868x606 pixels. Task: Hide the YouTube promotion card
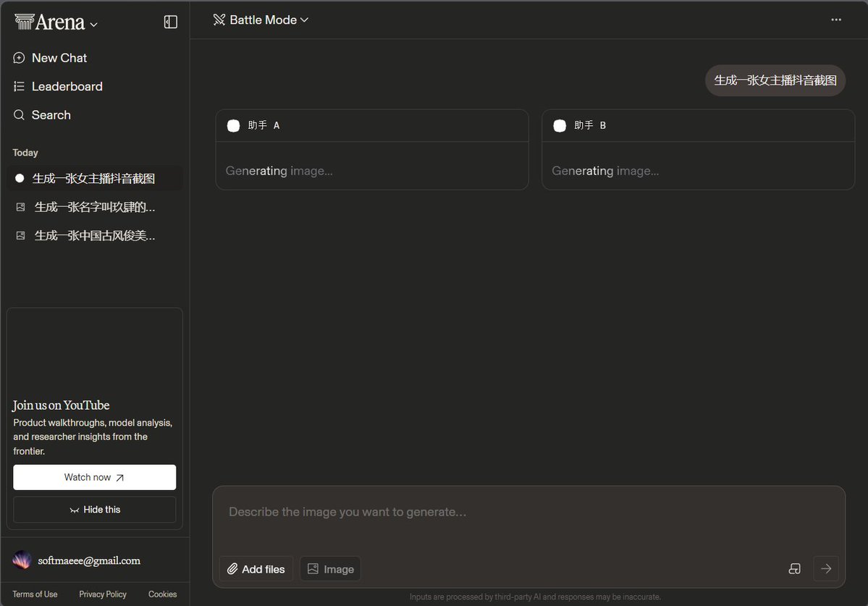tap(95, 510)
